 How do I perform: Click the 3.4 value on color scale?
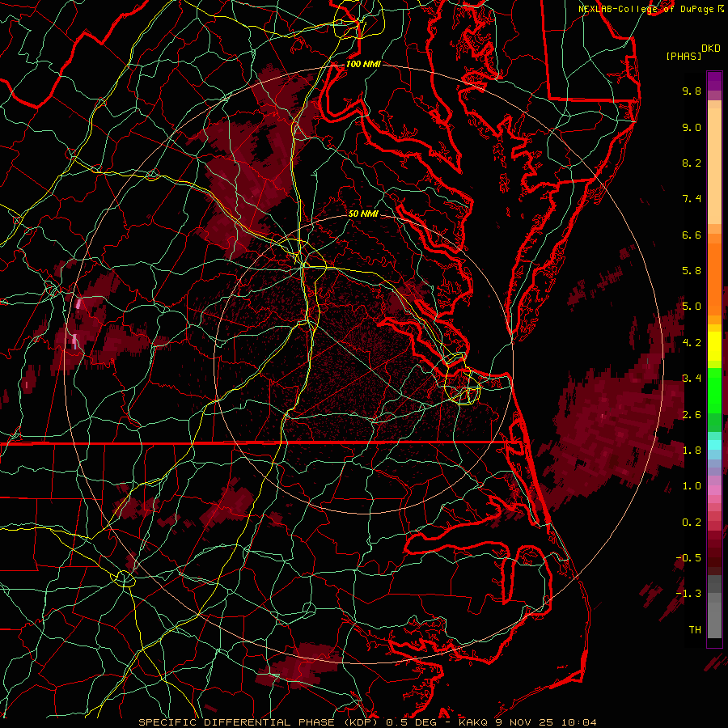(692, 379)
